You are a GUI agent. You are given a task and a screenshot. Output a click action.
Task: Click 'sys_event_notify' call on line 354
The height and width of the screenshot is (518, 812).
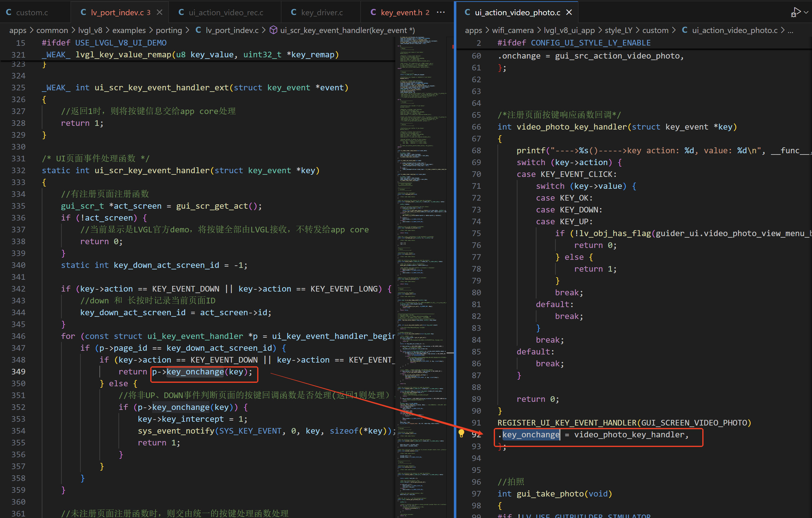pyautogui.click(x=176, y=431)
